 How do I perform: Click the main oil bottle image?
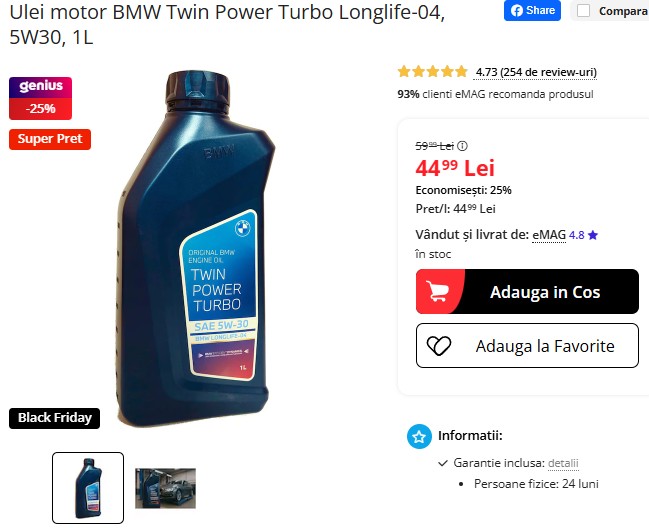click(x=197, y=248)
